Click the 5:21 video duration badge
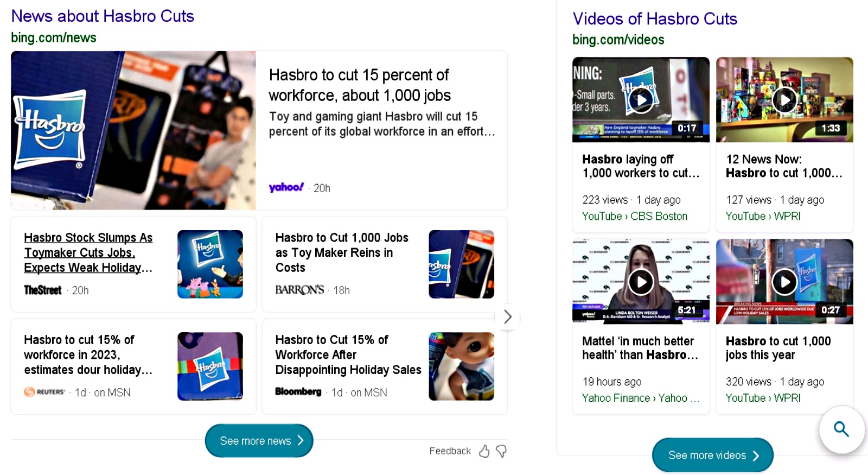The height and width of the screenshot is (475, 868). coord(687,310)
